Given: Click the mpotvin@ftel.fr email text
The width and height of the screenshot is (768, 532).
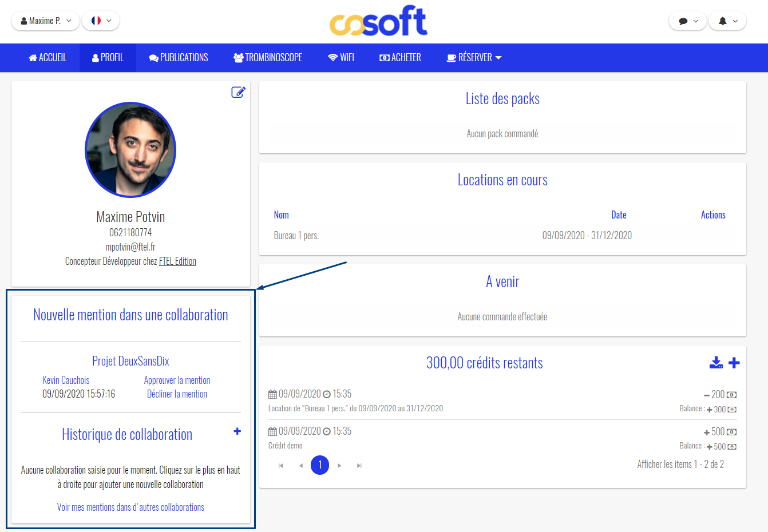Looking at the screenshot, I should [130, 247].
